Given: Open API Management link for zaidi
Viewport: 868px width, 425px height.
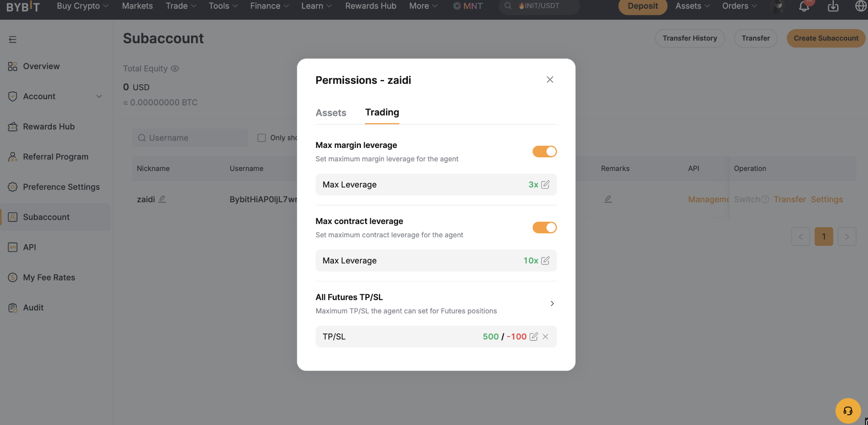Looking at the screenshot, I should (x=708, y=200).
